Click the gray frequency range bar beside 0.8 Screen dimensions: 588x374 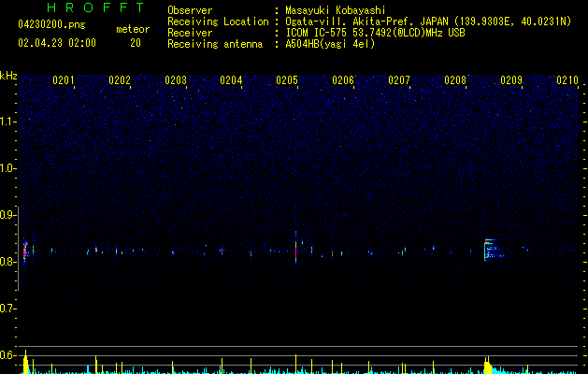tap(18, 249)
